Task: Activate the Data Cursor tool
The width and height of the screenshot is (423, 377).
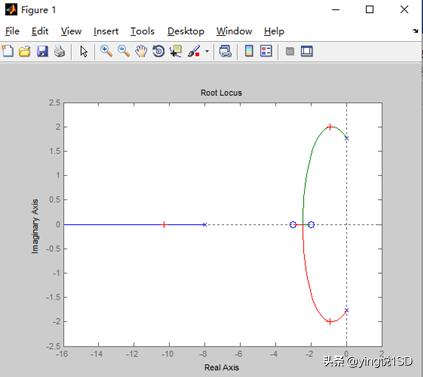Action: (176, 51)
